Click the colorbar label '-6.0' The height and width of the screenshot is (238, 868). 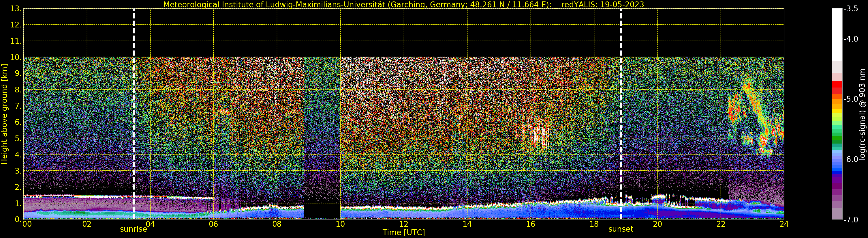(x=851, y=159)
